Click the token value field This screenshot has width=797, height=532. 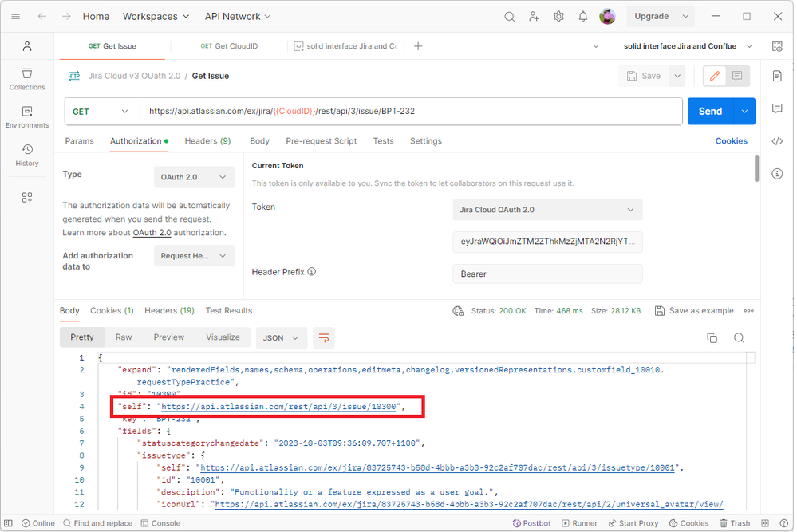(547, 242)
